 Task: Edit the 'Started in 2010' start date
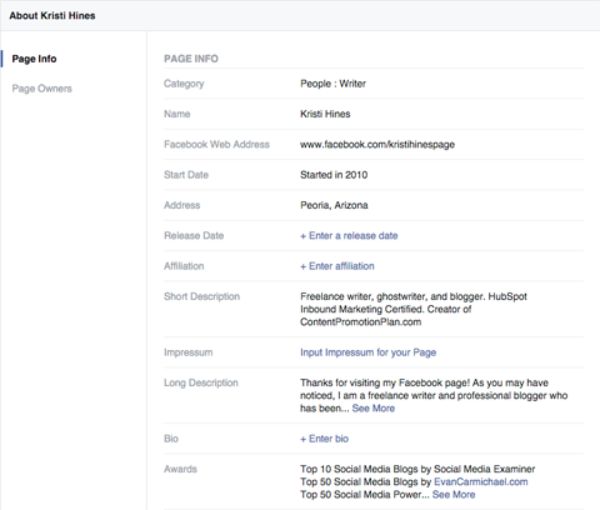334,175
